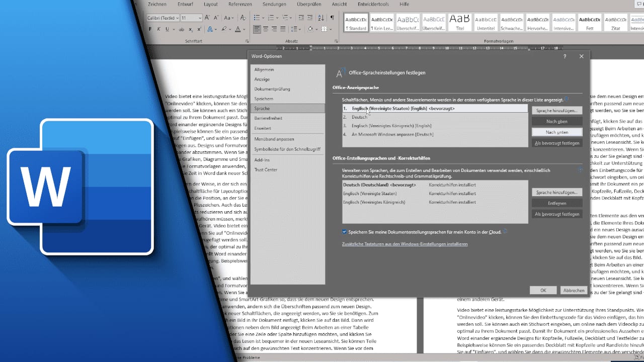Viewport: 644px width, 362px height.
Task: Select Deutsch in the display language list
Action: click(x=359, y=117)
